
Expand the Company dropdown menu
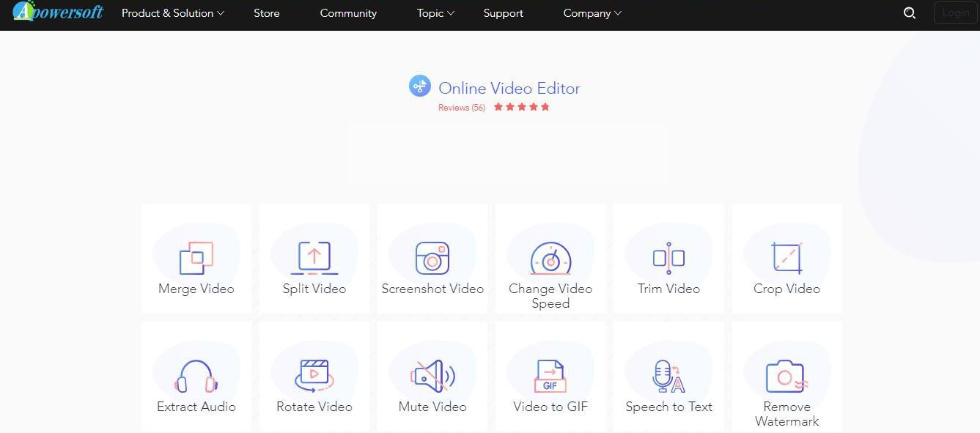[592, 12]
